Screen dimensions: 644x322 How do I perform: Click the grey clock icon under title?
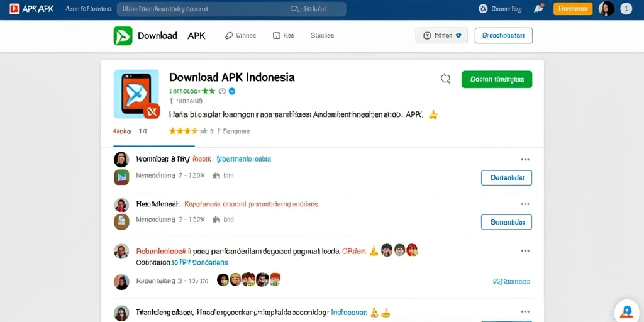coord(222,91)
